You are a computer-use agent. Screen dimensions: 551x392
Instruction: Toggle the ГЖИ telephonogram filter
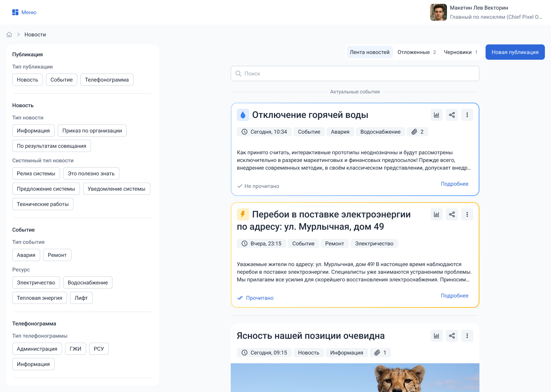coord(75,349)
